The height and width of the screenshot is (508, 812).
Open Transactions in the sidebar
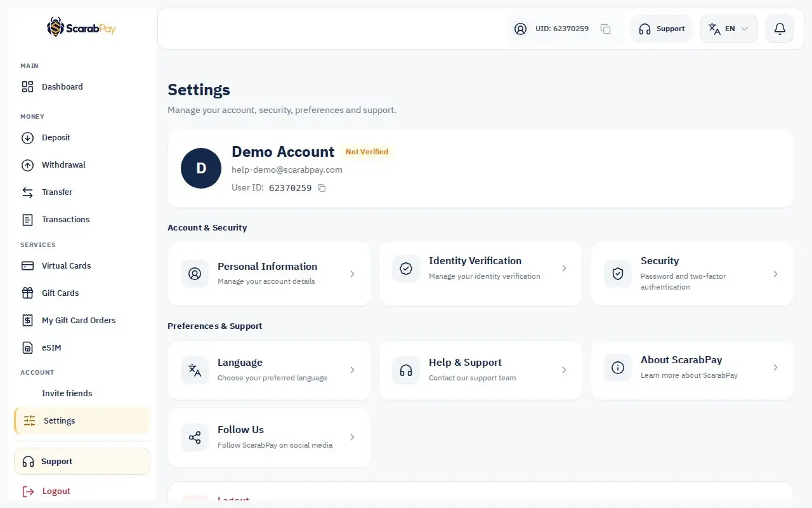82,220
